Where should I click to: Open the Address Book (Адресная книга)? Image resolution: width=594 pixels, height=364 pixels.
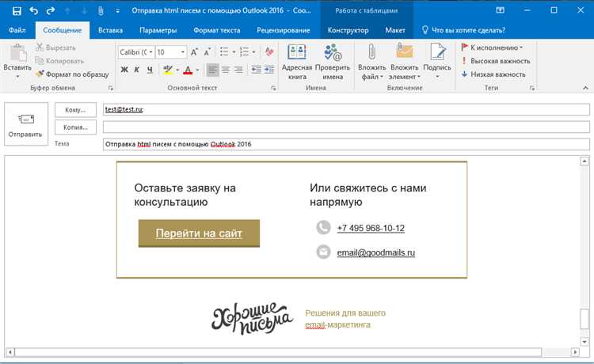(297, 62)
